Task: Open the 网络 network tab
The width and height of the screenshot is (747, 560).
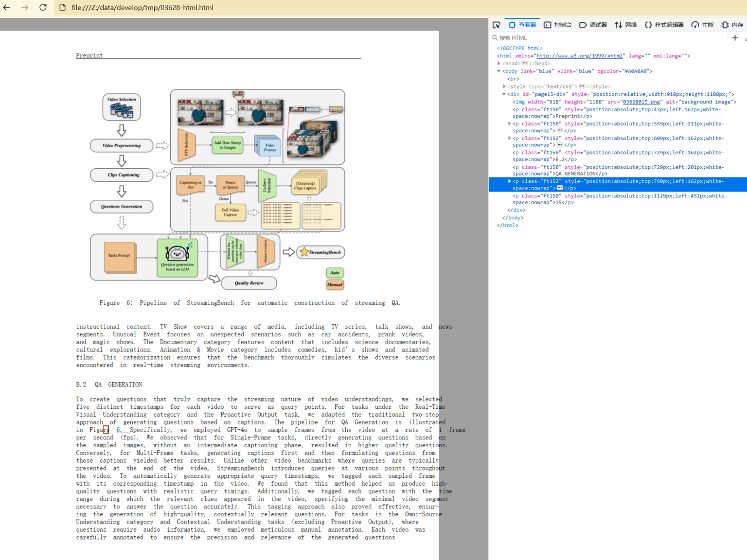Action: [625, 25]
